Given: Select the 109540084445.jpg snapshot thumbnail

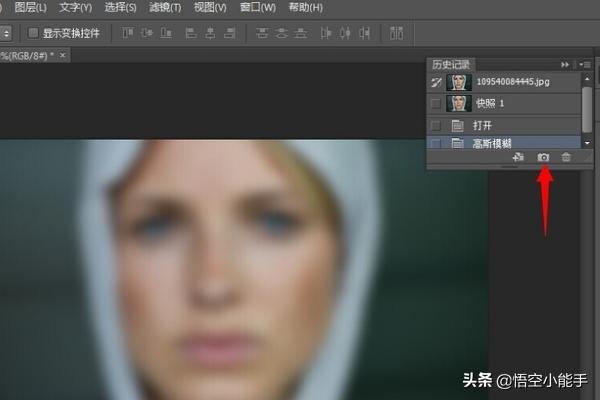Looking at the screenshot, I should pyautogui.click(x=459, y=82).
